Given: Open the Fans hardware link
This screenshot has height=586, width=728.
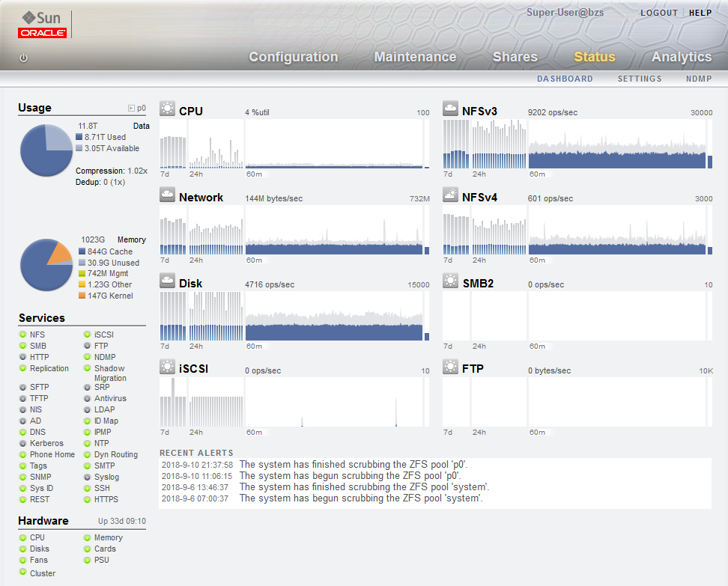Looking at the screenshot, I should pyautogui.click(x=38, y=560).
